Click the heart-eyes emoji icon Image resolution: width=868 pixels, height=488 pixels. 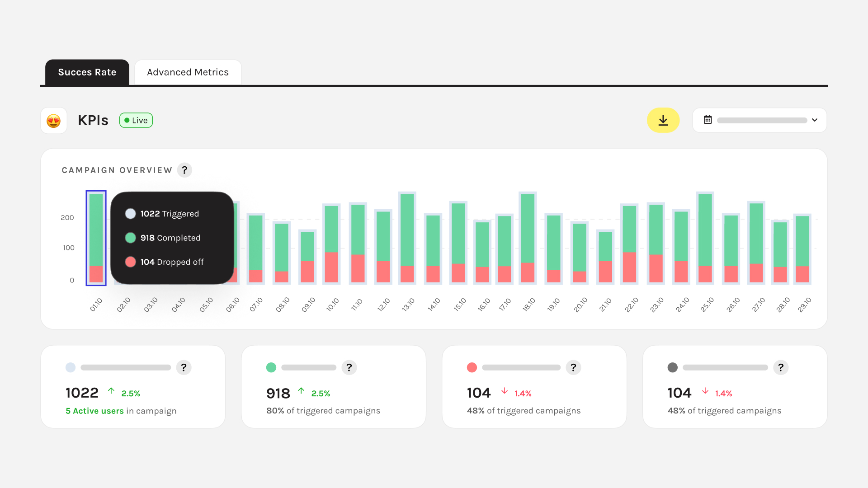click(54, 121)
